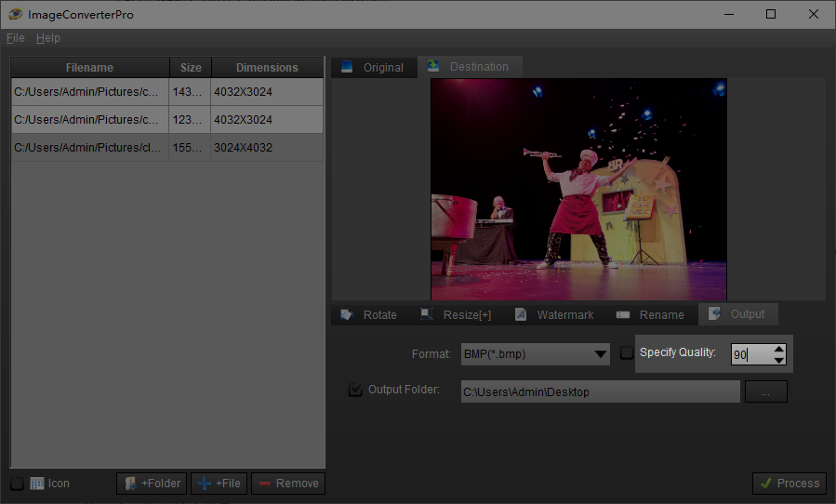Decrease quality with the down stepper arrow
The image size is (836, 504).
click(x=779, y=360)
